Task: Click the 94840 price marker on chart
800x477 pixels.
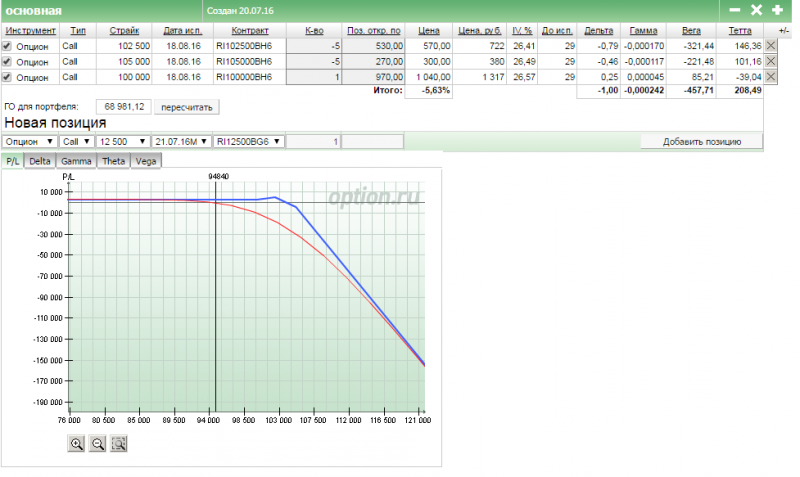Action: 218,177
